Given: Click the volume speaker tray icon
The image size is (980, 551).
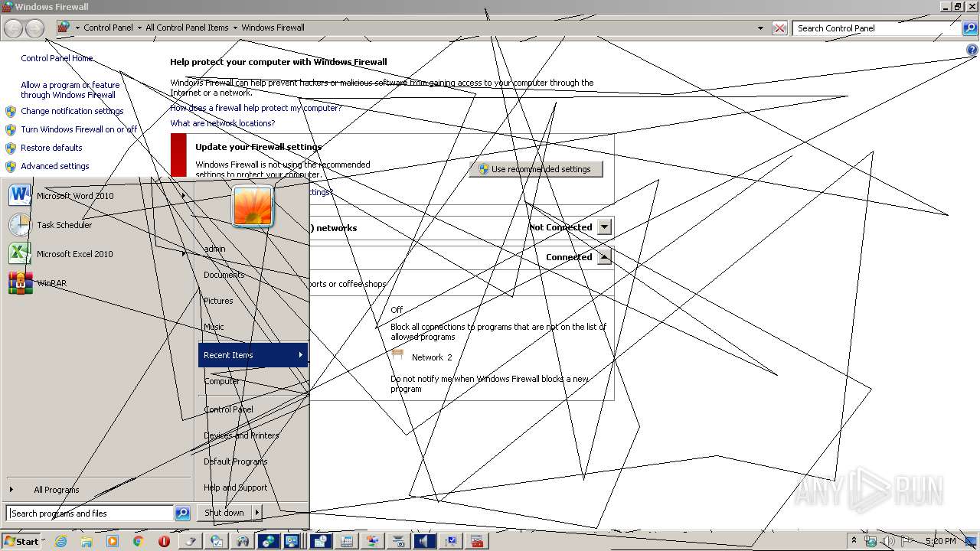Looking at the screenshot, I should coord(888,541).
